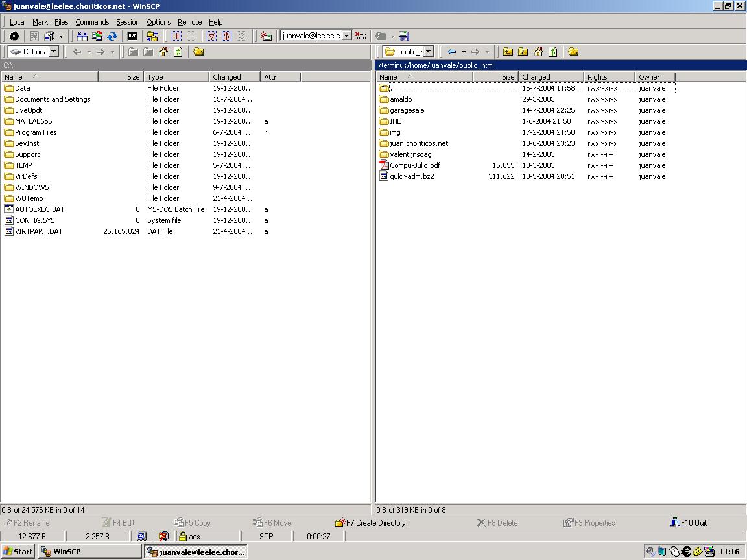The width and height of the screenshot is (747, 560).
Task: Toggle synchronized browsing folders icon
Action: click(x=152, y=36)
